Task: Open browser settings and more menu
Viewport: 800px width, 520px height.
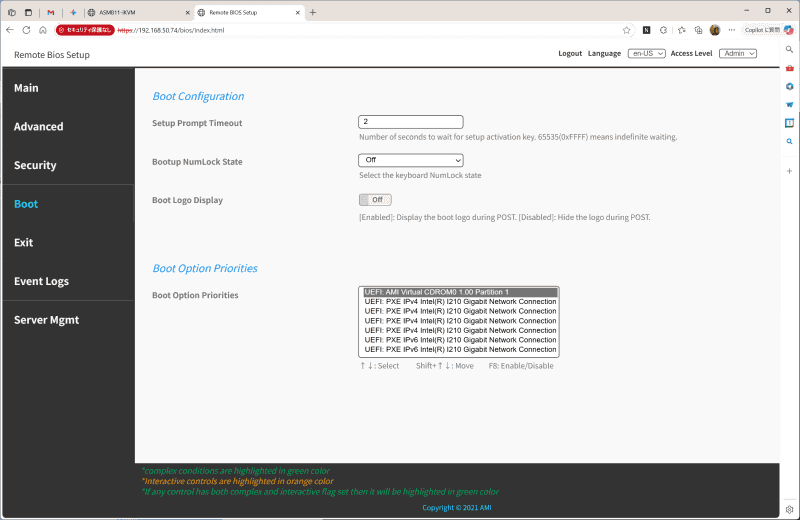Action: pos(732,30)
